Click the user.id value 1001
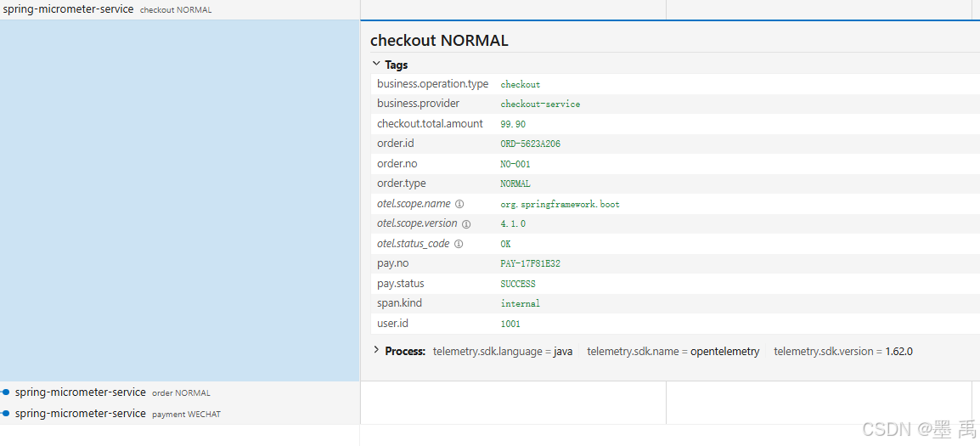This screenshot has height=446, width=980. 510,324
